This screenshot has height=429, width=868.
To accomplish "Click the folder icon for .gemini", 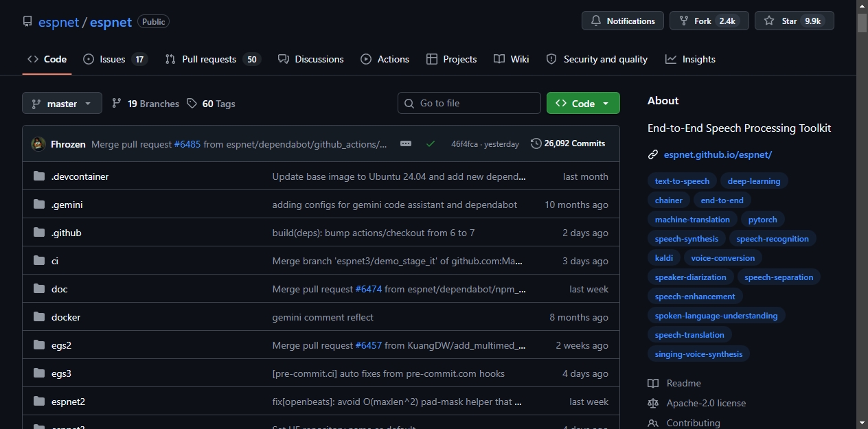I will tap(39, 205).
